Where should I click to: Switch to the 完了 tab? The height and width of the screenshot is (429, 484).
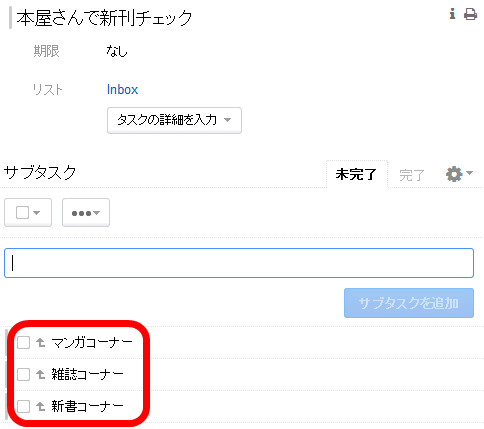pos(412,175)
